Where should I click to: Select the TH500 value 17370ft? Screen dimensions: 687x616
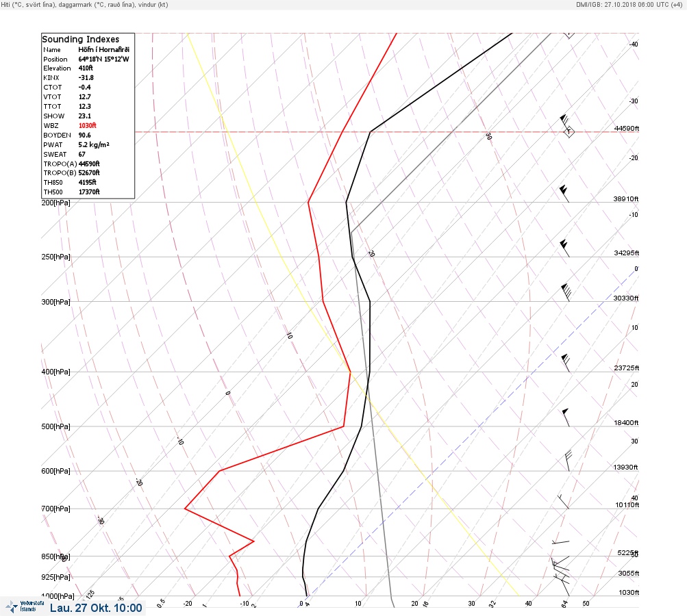tap(89, 192)
